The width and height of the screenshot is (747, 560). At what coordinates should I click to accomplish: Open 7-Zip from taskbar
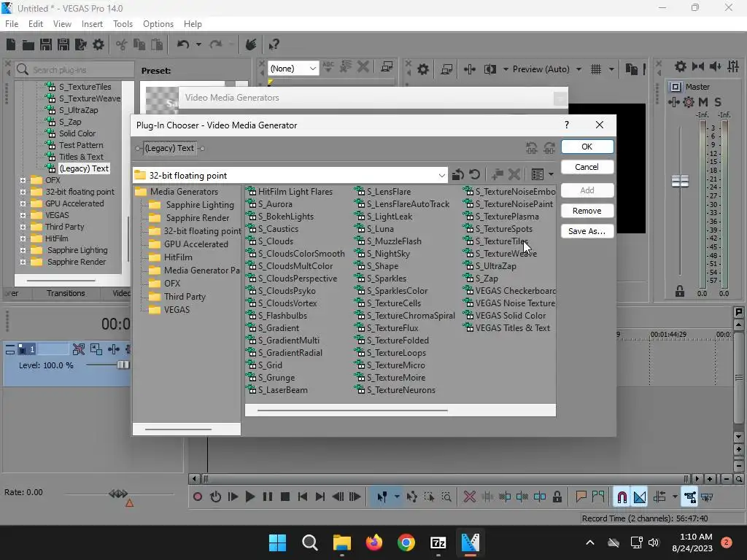click(x=438, y=542)
